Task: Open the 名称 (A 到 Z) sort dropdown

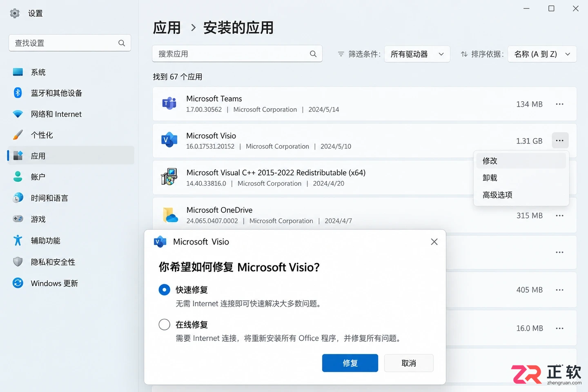Action: click(x=542, y=54)
